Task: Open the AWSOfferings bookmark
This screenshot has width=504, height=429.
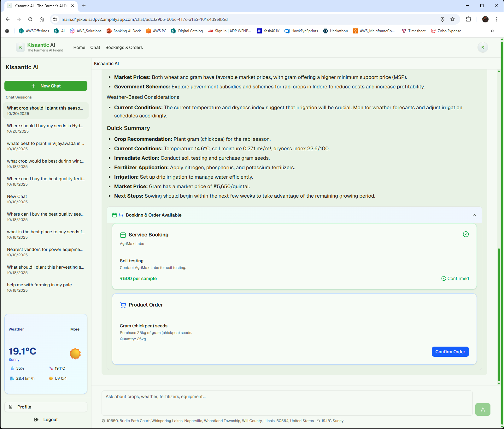Action: [x=34, y=31]
